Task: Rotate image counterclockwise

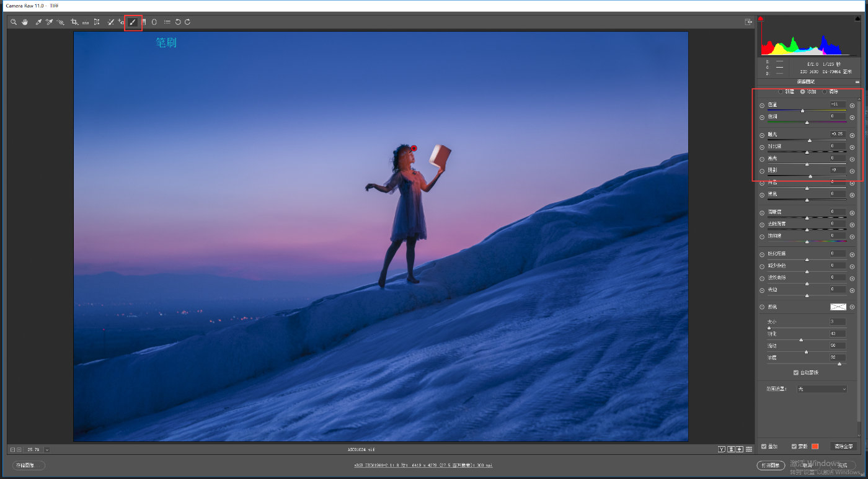Action: pyautogui.click(x=178, y=22)
